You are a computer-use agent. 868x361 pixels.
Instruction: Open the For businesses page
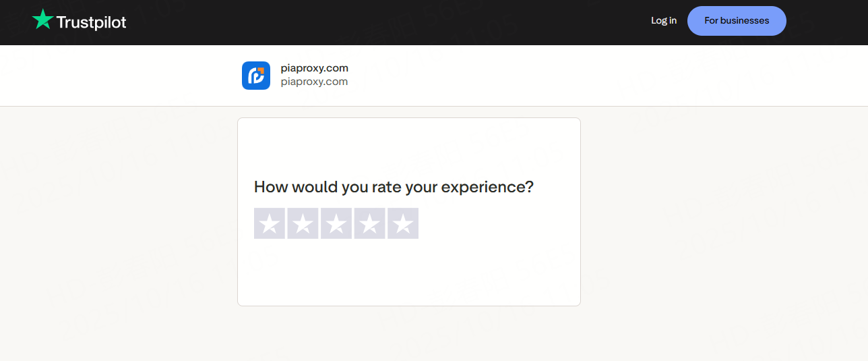coord(736,21)
